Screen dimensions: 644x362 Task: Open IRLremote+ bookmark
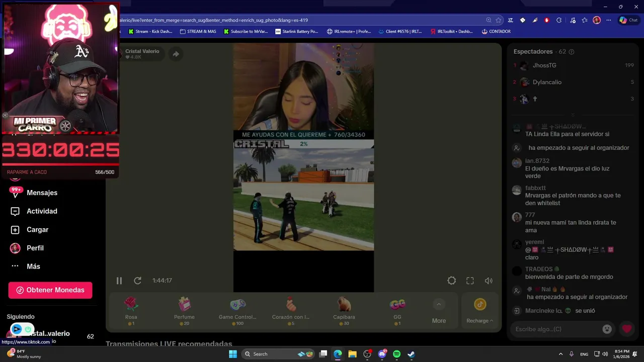click(x=349, y=31)
